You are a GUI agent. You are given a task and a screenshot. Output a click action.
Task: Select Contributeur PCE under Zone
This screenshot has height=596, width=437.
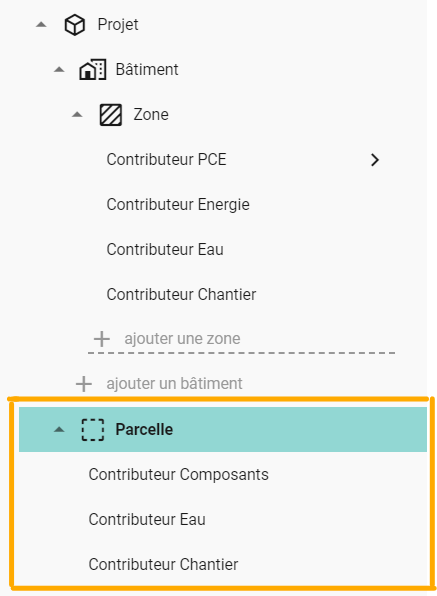pos(166,160)
